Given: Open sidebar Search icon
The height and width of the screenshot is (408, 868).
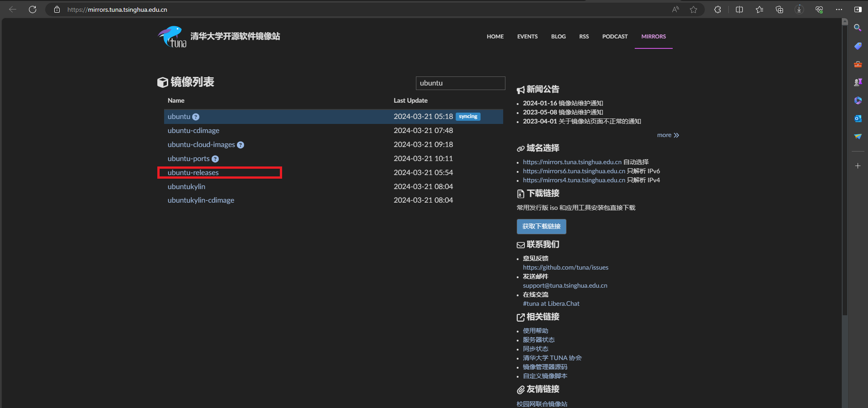Looking at the screenshot, I should coord(858,28).
